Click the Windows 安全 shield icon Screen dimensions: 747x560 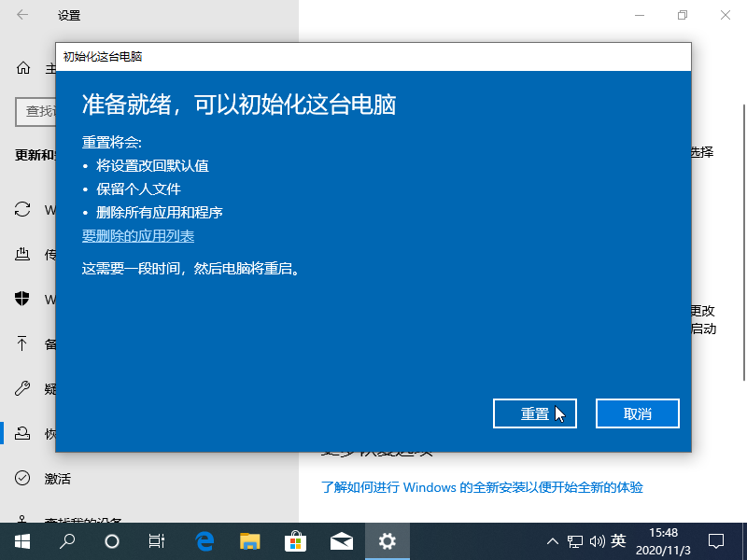(21, 299)
